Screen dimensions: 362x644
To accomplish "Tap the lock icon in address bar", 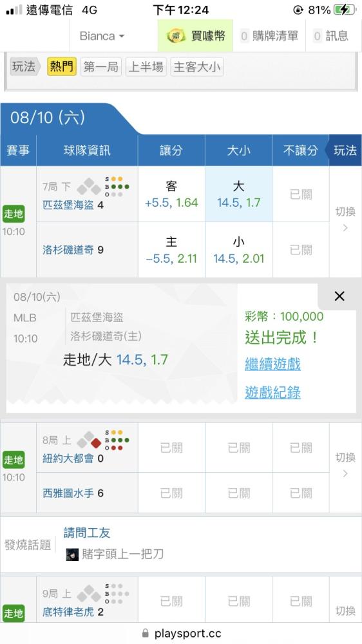I will [145, 633].
